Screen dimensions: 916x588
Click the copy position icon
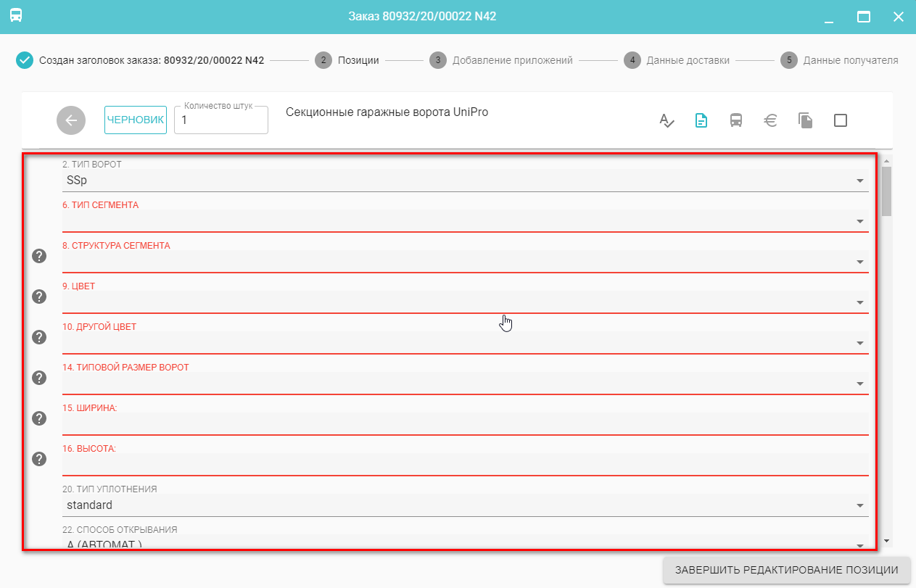click(806, 120)
